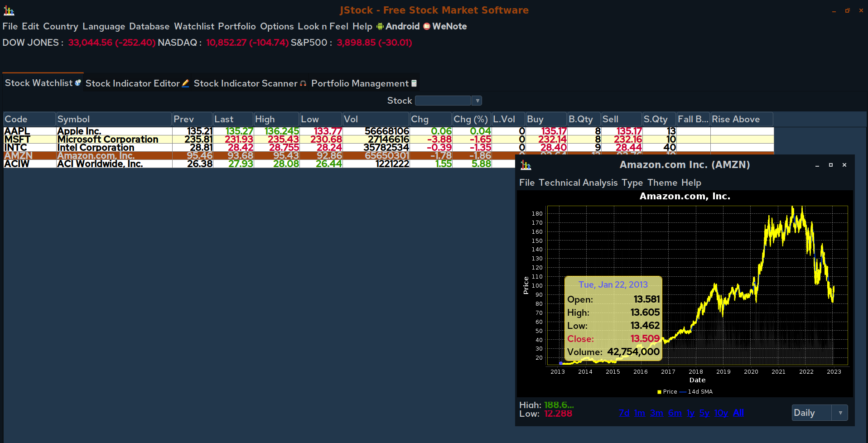Open the WeNote menu item
Screen dimensions: 868x443
point(445,26)
